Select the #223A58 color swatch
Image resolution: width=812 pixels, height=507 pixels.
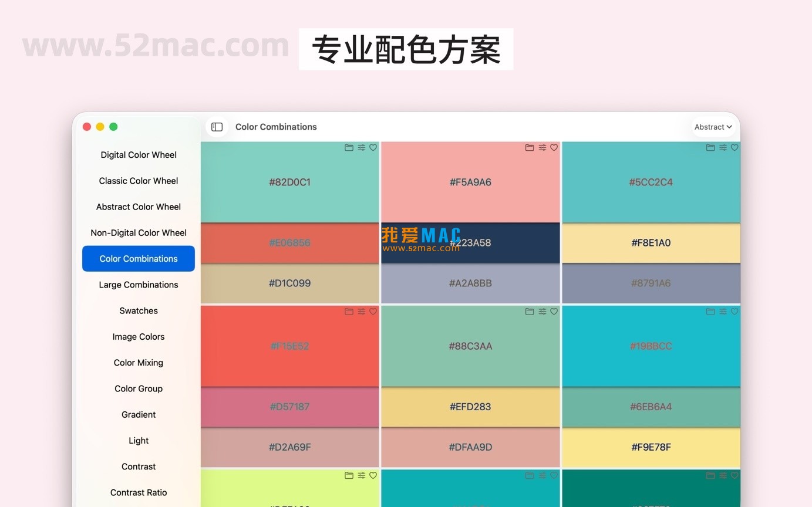(x=471, y=242)
